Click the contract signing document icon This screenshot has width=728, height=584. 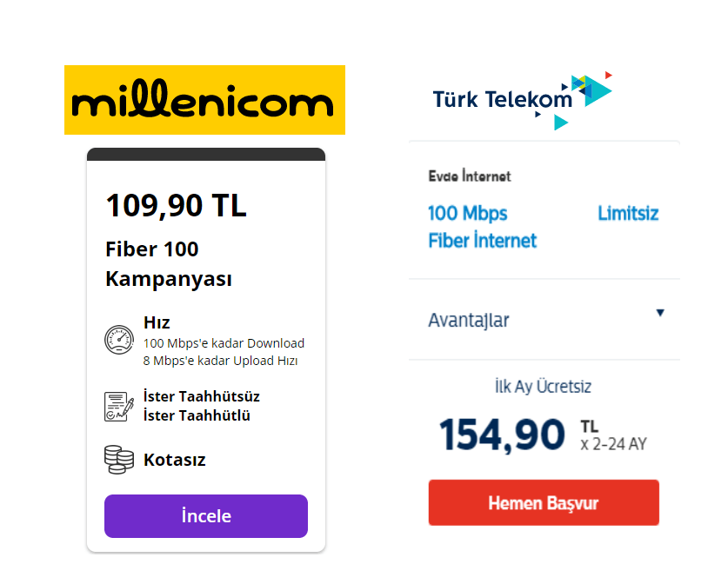[119, 406]
